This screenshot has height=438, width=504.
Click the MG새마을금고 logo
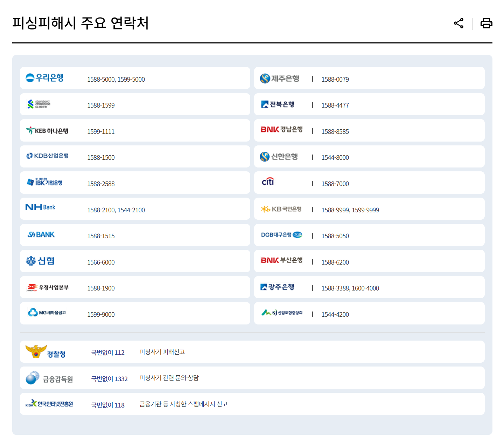(47, 313)
